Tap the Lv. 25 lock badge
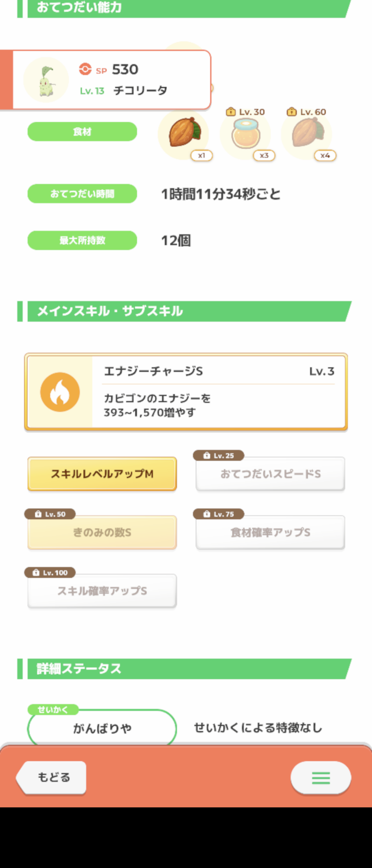This screenshot has height=868, width=372. coord(219,456)
